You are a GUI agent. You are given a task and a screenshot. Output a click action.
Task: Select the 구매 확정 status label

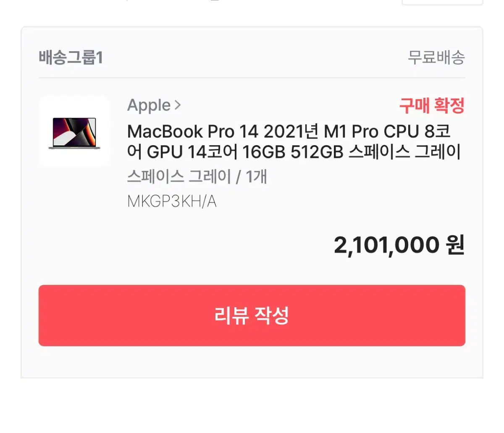pyautogui.click(x=432, y=105)
